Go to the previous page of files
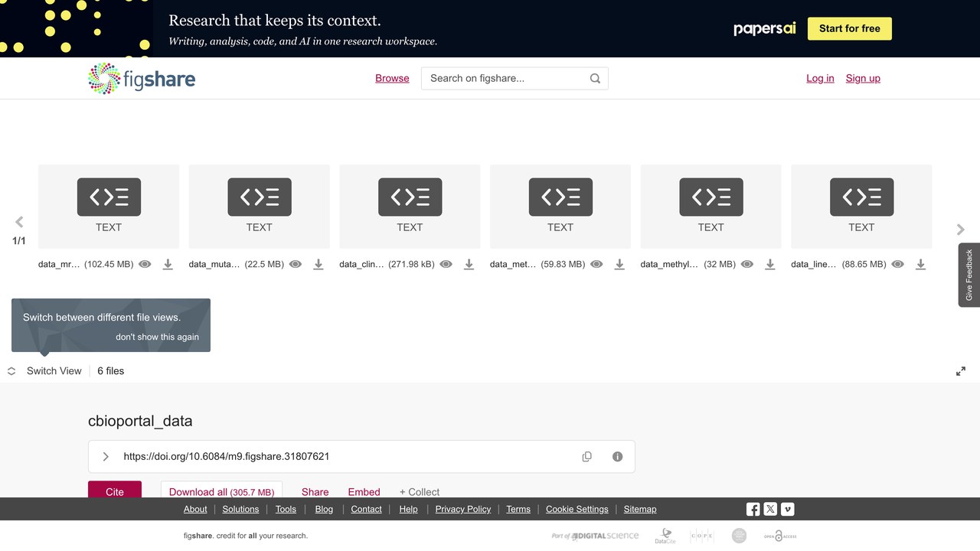This screenshot has width=980, height=551. point(19,222)
